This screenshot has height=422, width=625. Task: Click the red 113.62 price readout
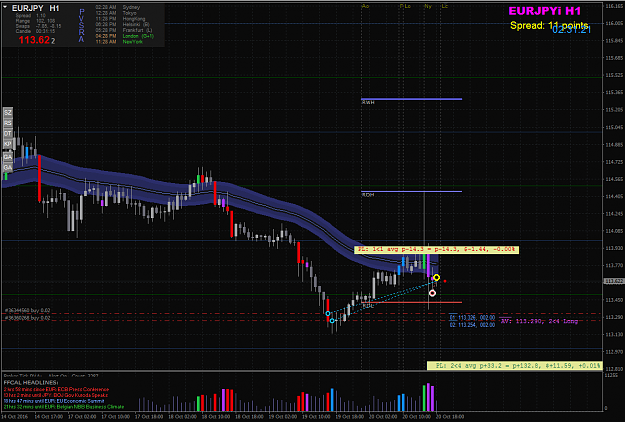[34, 40]
